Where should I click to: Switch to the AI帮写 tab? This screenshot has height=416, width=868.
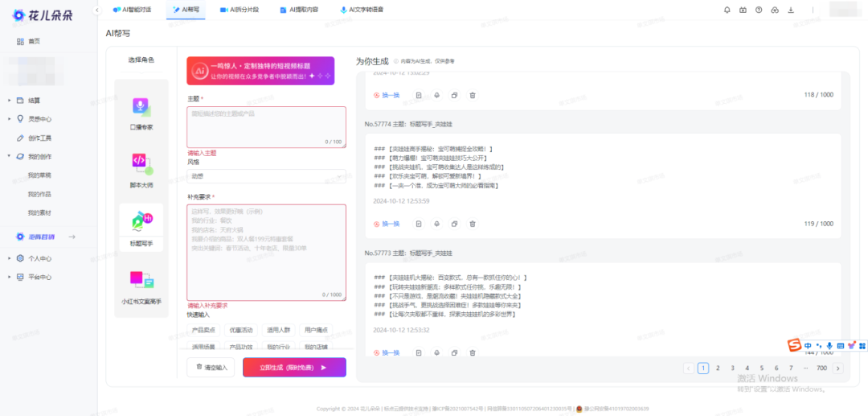click(x=186, y=10)
